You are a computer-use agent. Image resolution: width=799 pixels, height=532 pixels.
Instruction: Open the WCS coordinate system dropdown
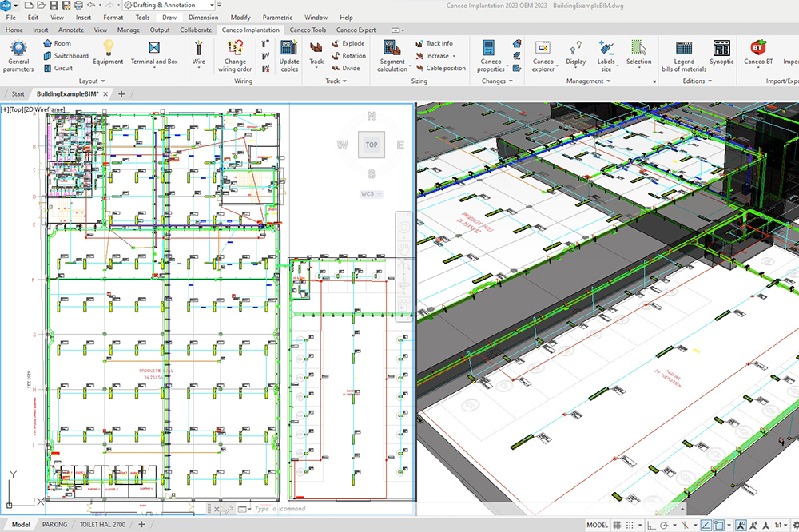point(371,193)
